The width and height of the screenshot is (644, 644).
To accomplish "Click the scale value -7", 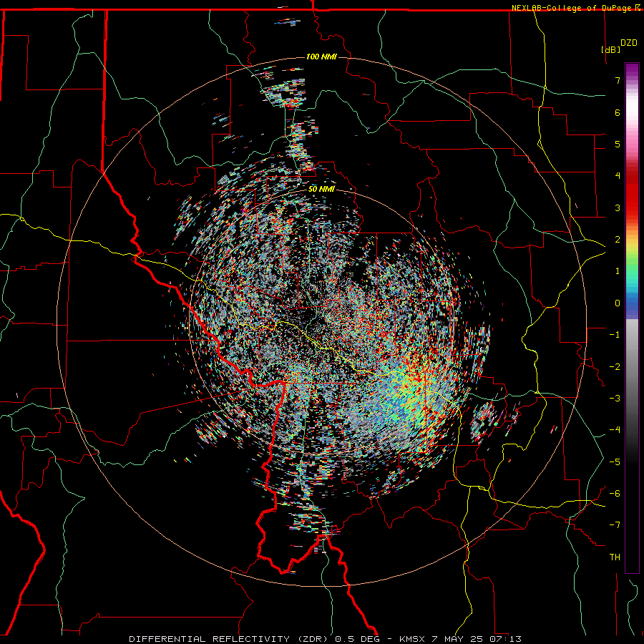I will [615, 525].
